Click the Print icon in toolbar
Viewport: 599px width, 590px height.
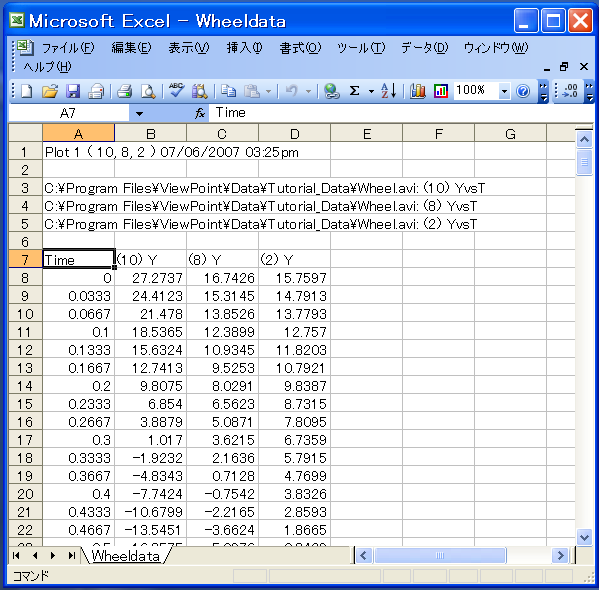click(124, 91)
